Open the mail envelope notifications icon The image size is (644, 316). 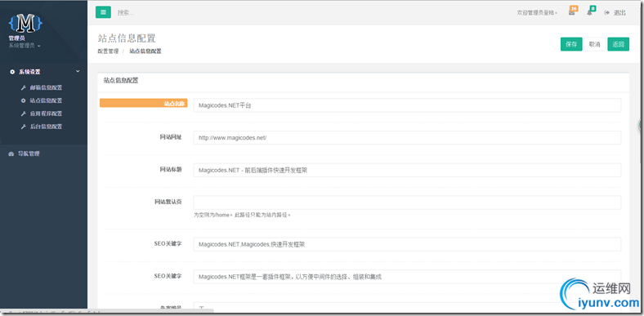(x=572, y=13)
